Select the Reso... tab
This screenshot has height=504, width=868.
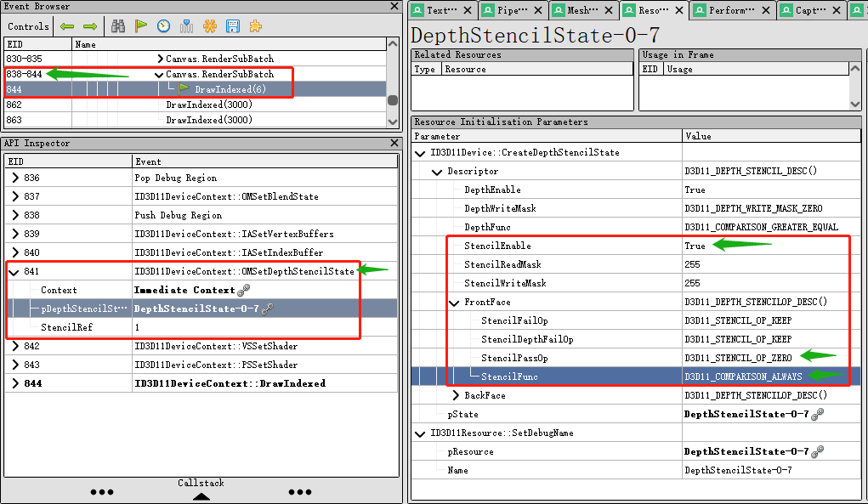pyautogui.click(x=653, y=10)
